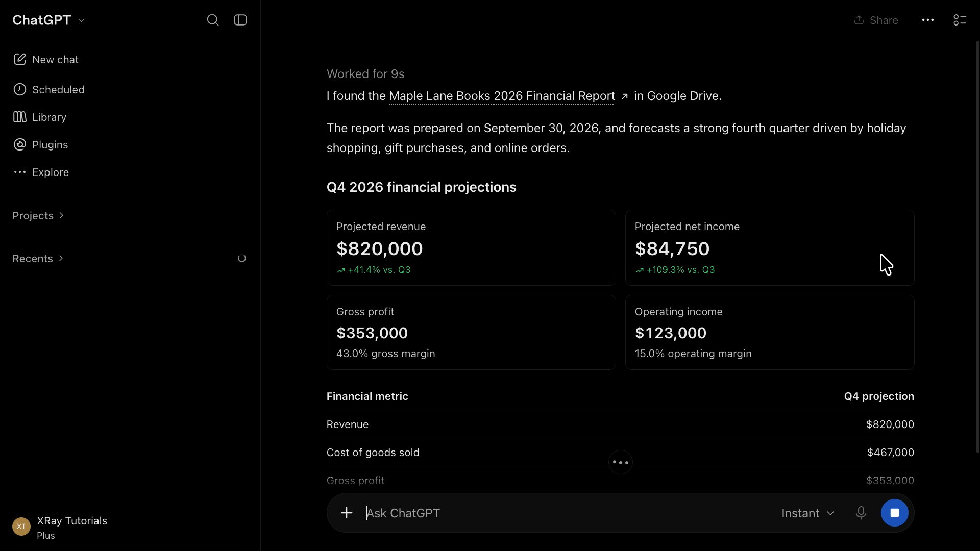Expand the Projects section
The image size is (980, 551).
pos(38,216)
